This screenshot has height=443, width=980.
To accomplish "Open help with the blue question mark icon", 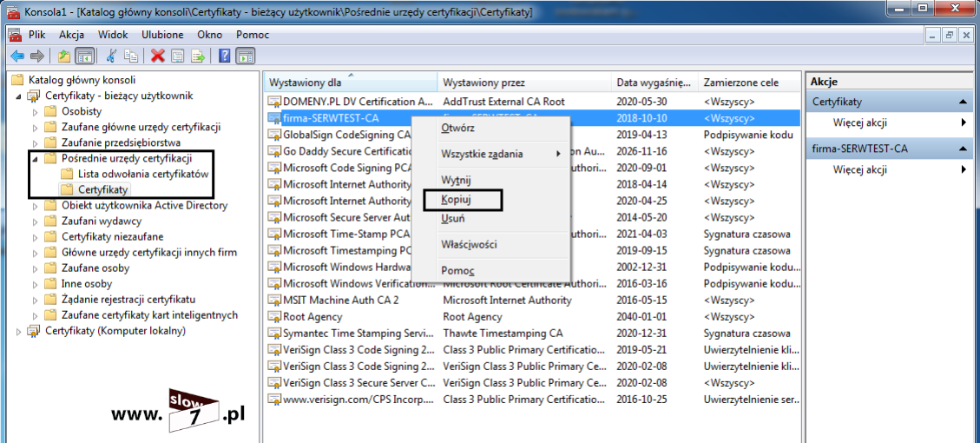I will pos(224,56).
